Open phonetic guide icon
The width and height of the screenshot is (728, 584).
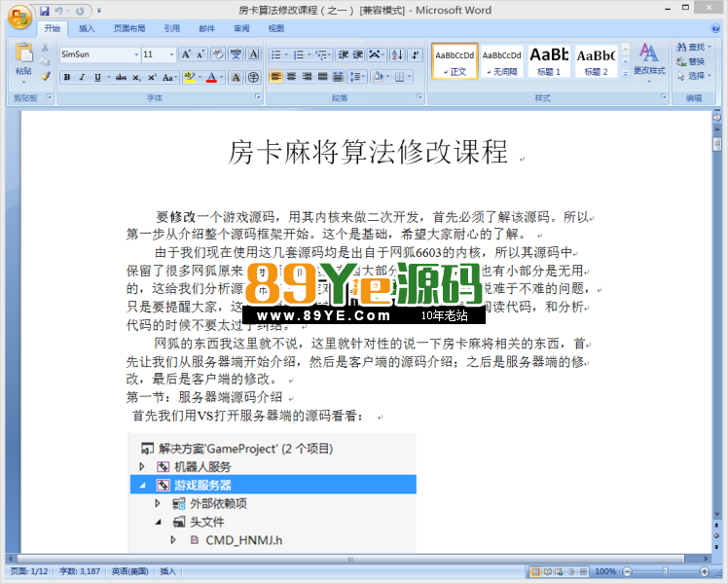coord(236,55)
